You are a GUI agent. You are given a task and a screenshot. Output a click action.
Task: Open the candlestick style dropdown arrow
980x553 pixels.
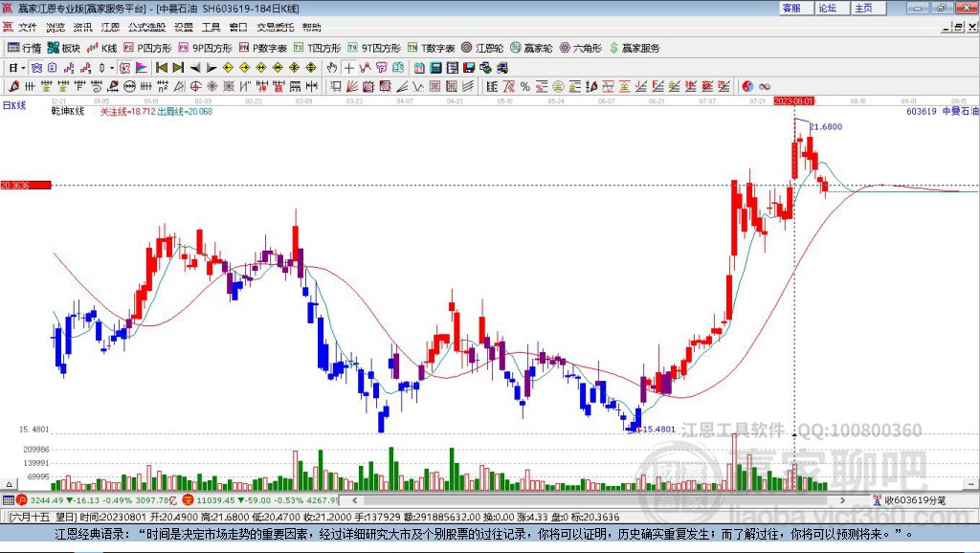point(112,68)
